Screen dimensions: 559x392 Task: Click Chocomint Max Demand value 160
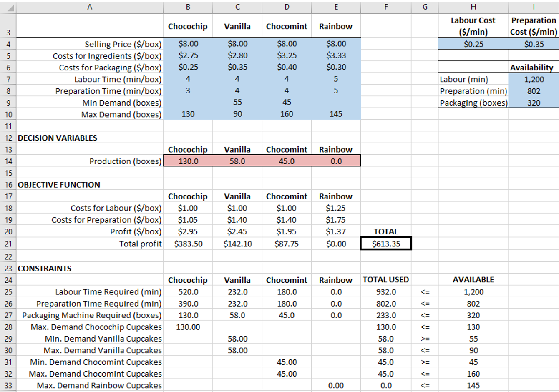(x=287, y=114)
